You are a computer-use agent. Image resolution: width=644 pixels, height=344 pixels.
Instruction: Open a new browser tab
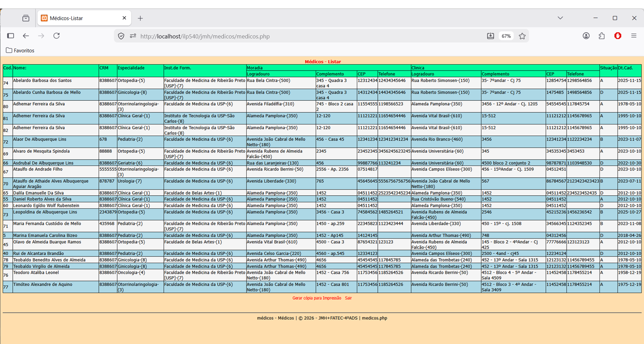pyautogui.click(x=140, y=18)
